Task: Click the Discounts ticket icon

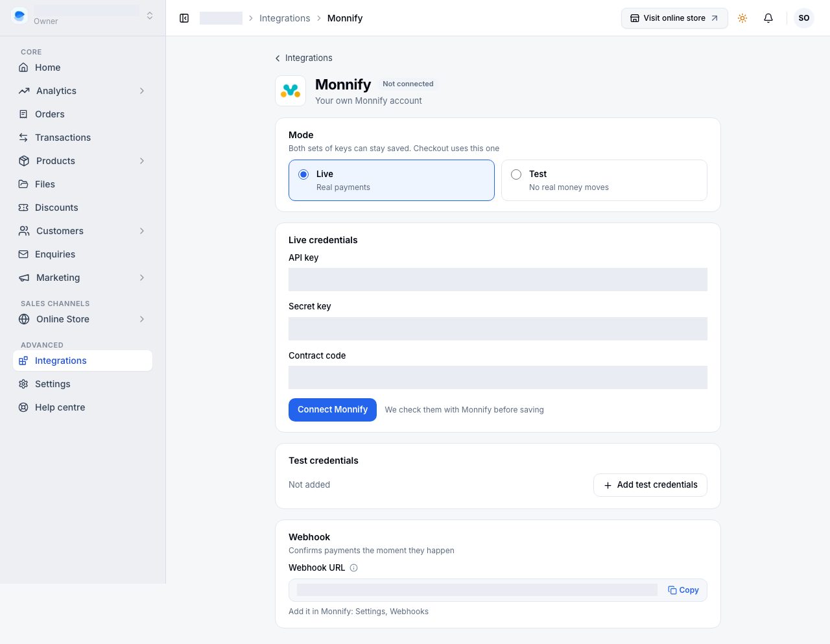Action: [24, 208]
